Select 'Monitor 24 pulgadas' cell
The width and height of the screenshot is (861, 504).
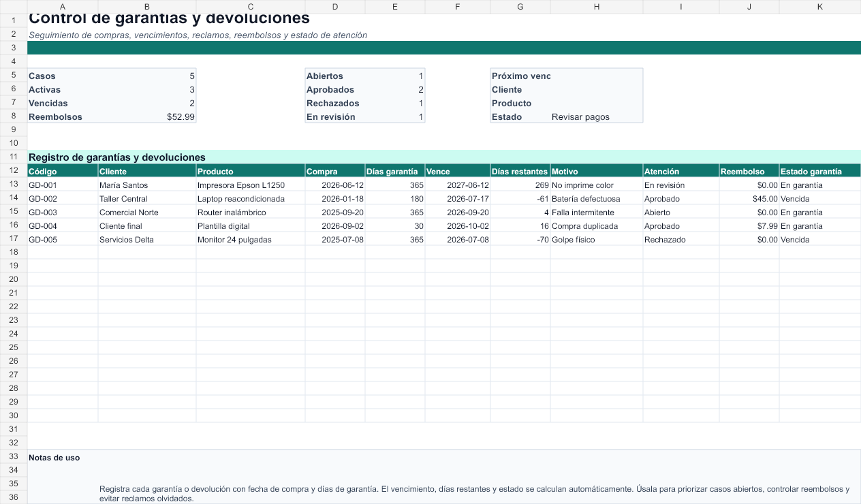coord(251,239)
